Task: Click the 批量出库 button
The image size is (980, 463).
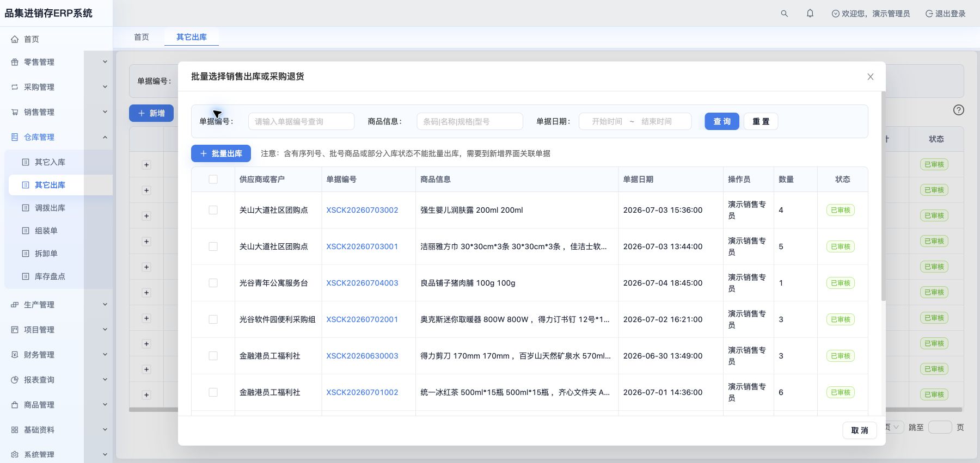Action: pos(221,153)
